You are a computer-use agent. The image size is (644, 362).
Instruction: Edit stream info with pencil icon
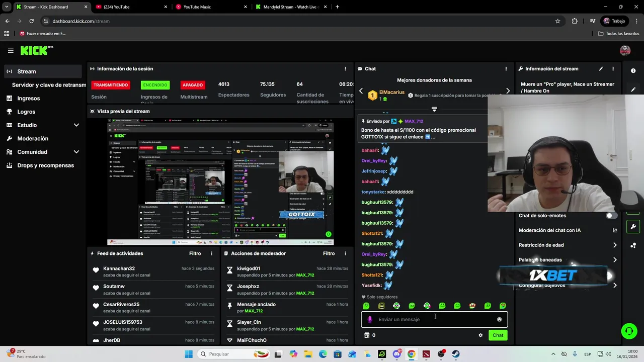601,69
